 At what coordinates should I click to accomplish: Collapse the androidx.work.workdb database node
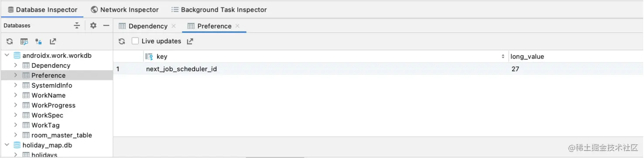[7, 55]
